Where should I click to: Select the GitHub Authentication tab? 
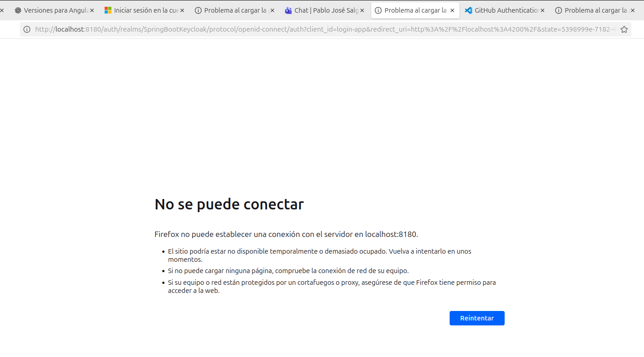point(506,10)
